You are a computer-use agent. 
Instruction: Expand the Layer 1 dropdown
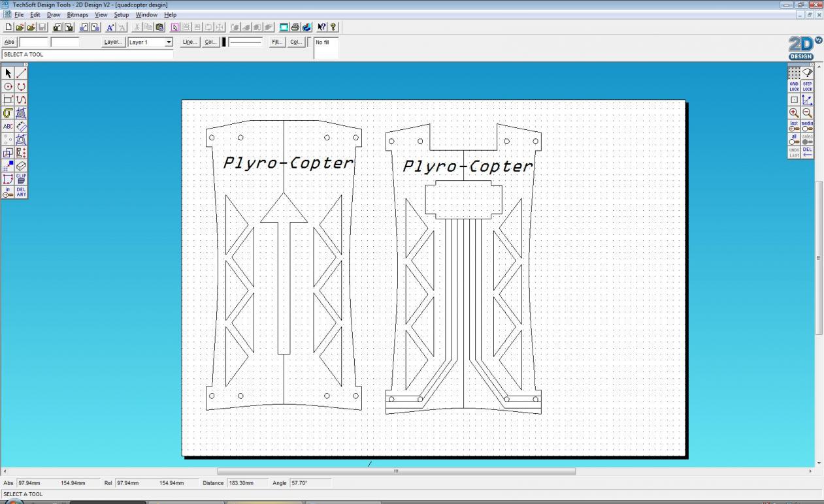point(169,42)
